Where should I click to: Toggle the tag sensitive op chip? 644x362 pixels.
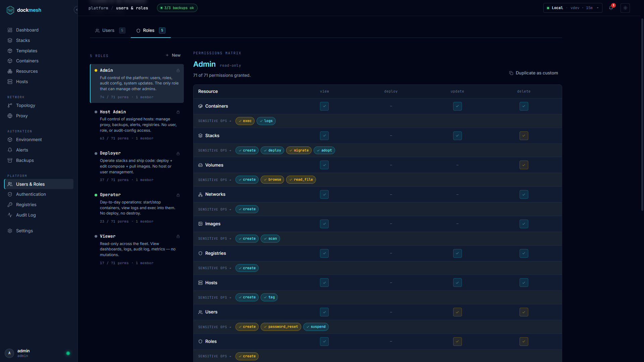[x=269, y=297]
